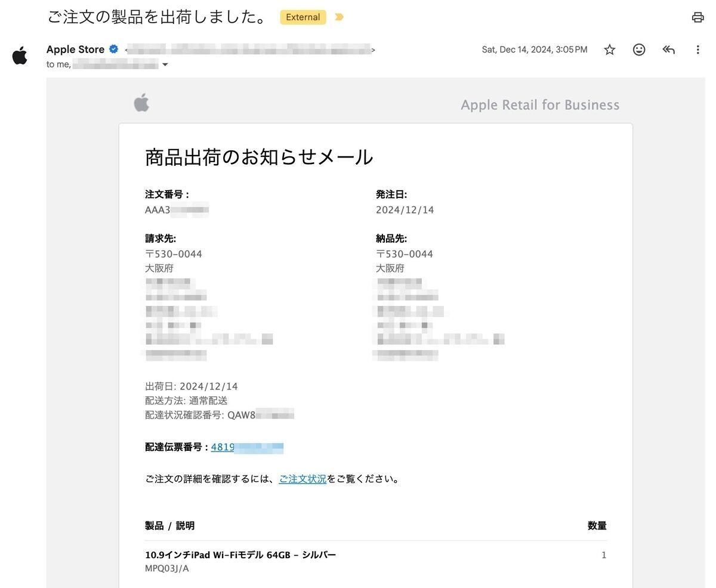716x588 pixels.
Task: Star the Apple Store email
Action: 609,49
